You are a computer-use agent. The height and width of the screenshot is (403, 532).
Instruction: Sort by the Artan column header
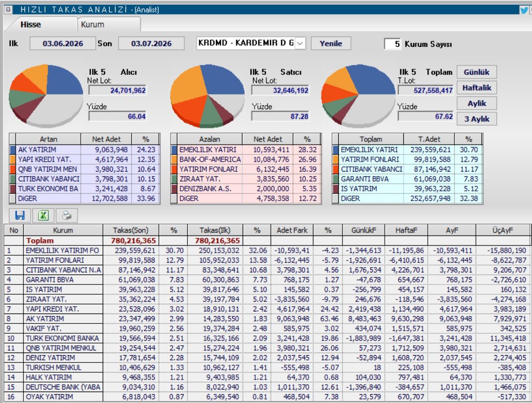click(x=48, y=139)
